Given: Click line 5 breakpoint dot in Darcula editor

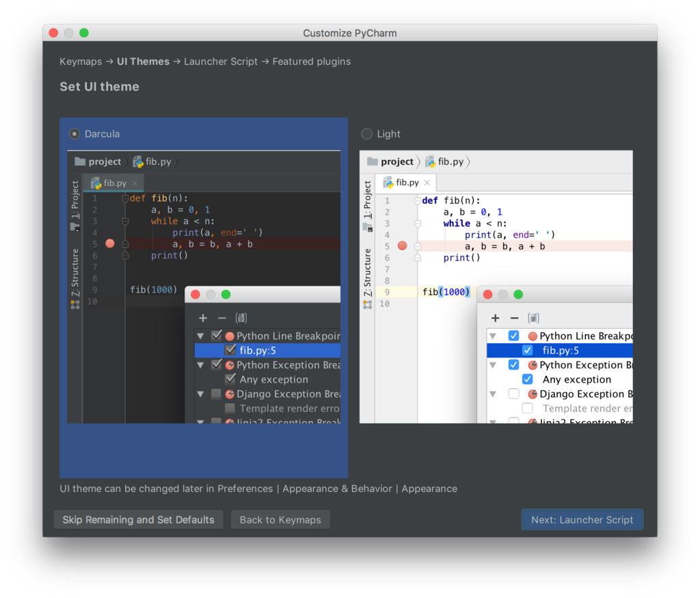Looking at the screenshot, I should tap(110, 244).
